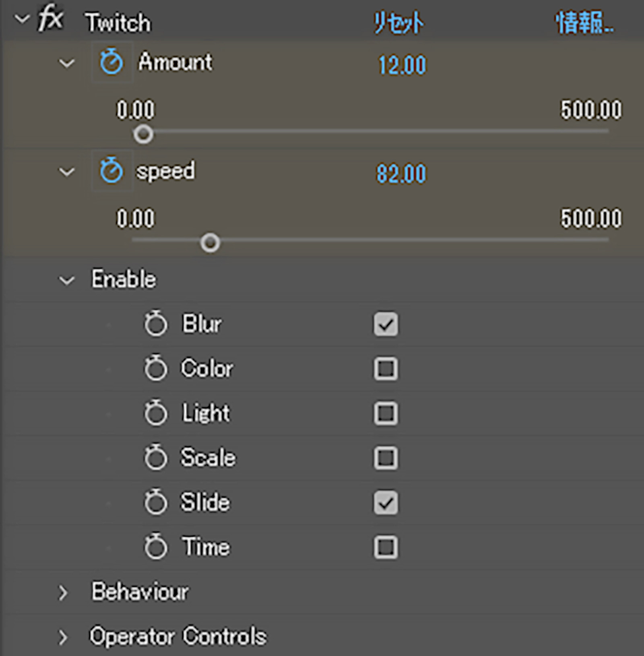Viewport: 644px width, 656px height.
Task: Collapse the Enable section
Action: (67, 280)
